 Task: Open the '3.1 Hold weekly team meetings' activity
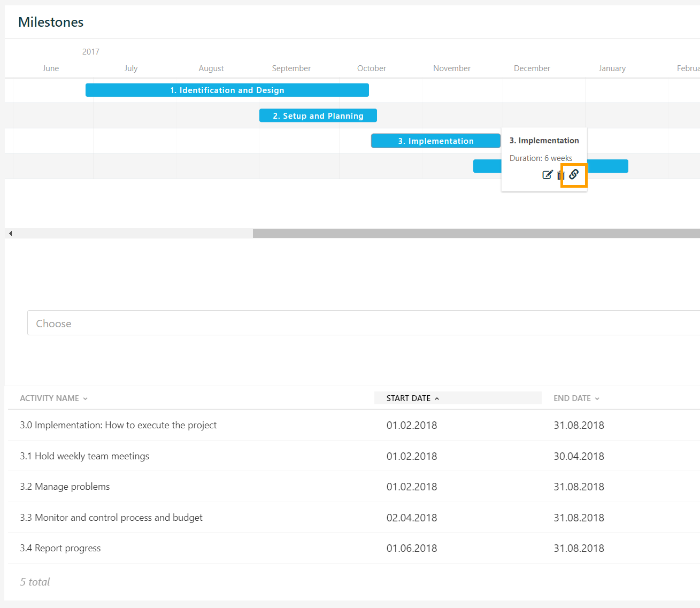click(84, 456)
